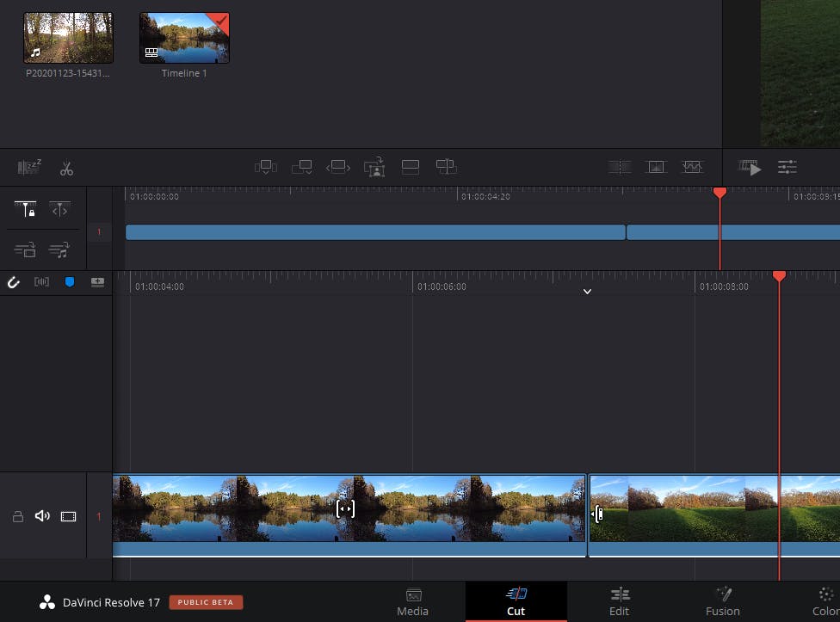
Task: Click the PUBLIC BETA badge
Action: coord(206,602)
